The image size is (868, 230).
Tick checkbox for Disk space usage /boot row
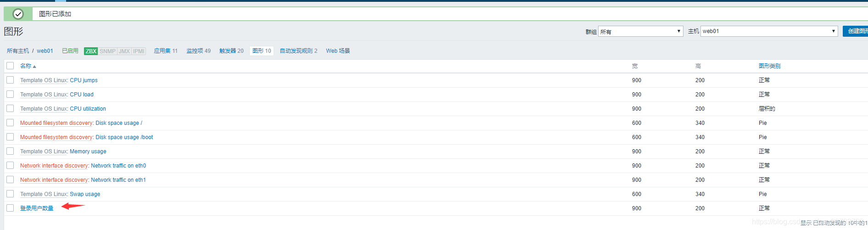10,137
